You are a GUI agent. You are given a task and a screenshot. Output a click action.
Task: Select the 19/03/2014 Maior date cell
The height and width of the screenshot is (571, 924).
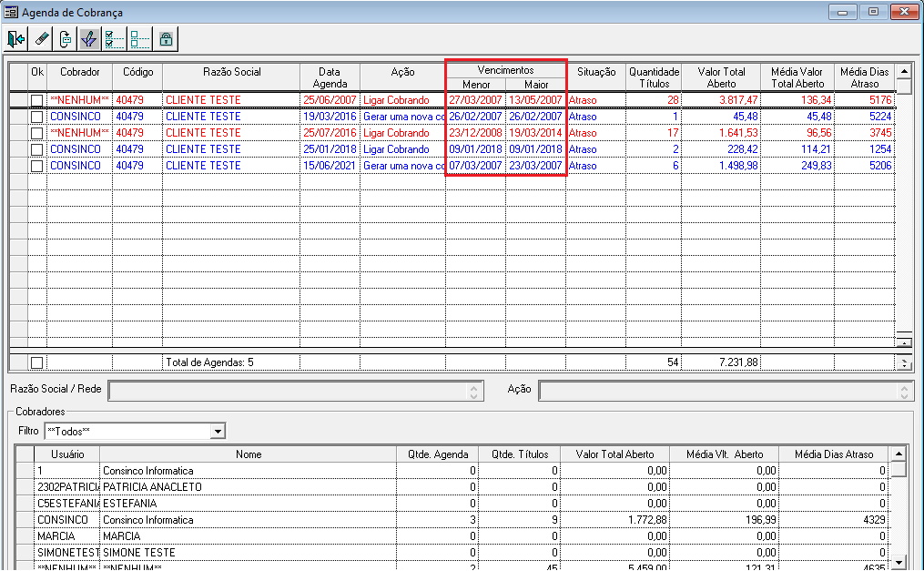(535, 133)
